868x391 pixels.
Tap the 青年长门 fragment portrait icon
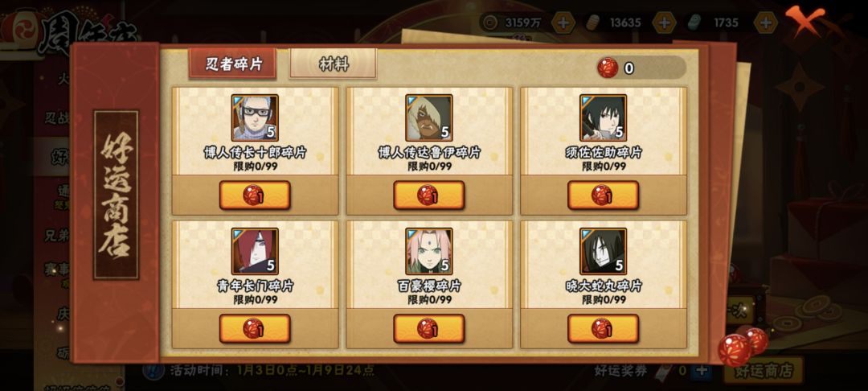click(x=255, y=251)
